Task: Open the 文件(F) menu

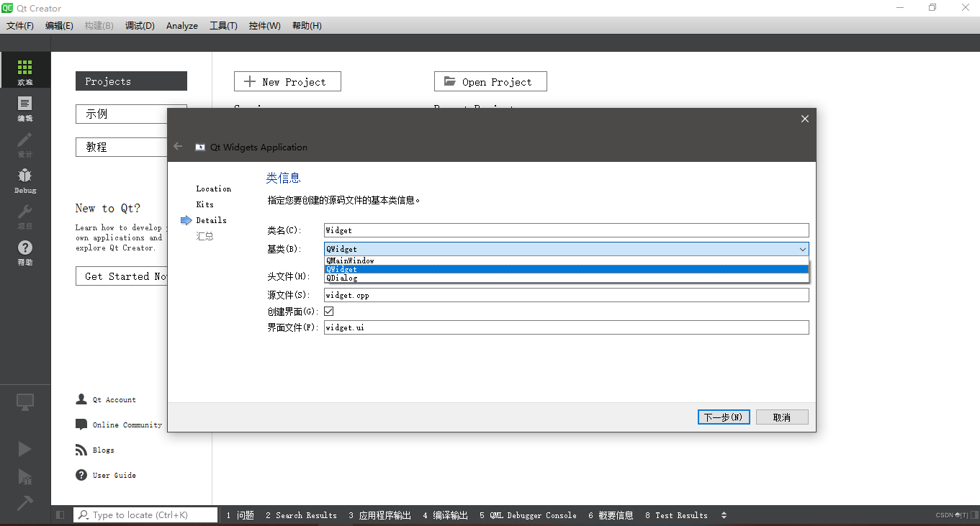Action: (20, 25)
